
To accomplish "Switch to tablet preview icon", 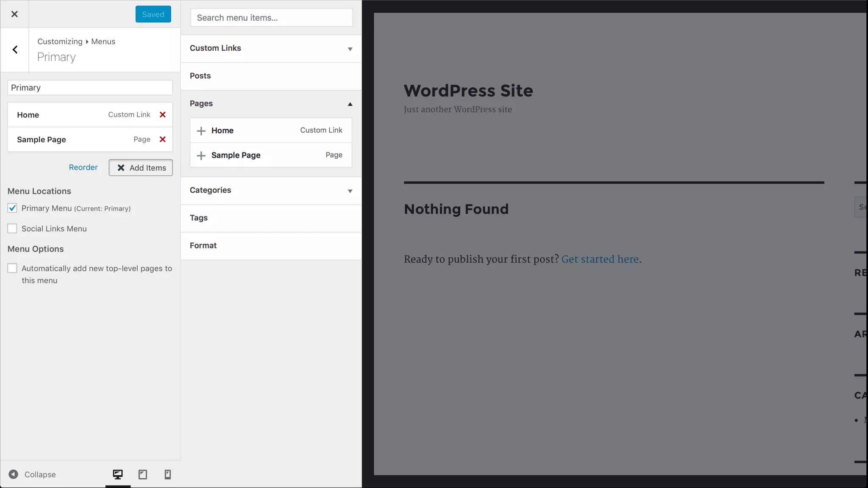I will click(x=143, y=474).
